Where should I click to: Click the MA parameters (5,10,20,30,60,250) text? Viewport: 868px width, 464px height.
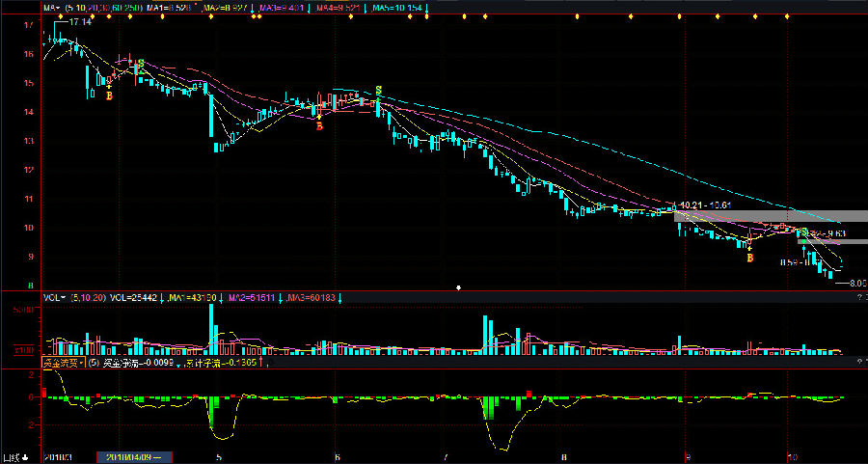(104, 8)
